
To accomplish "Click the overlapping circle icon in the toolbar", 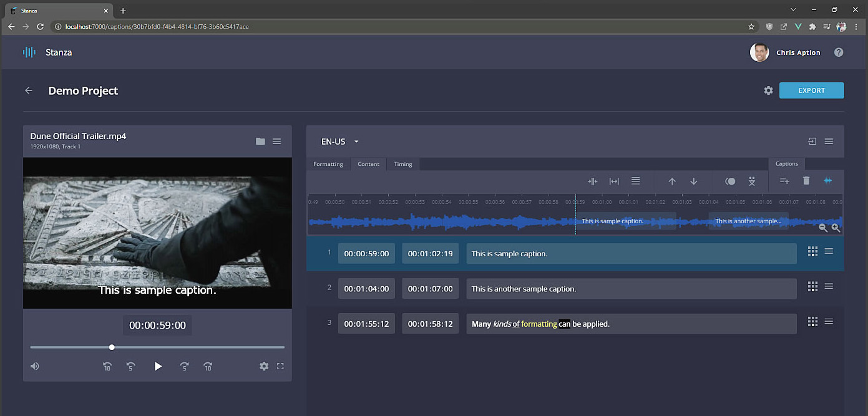I will (x=730, y=181).
